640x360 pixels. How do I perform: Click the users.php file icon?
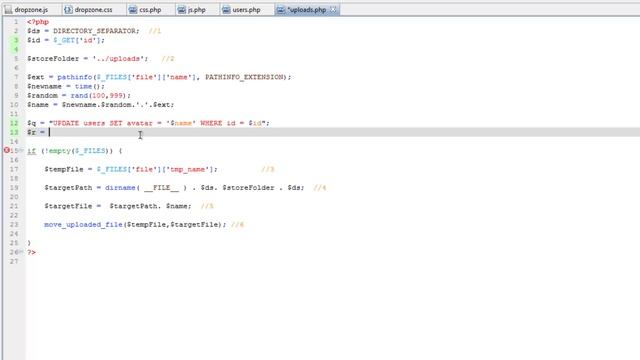pos(226,9)
